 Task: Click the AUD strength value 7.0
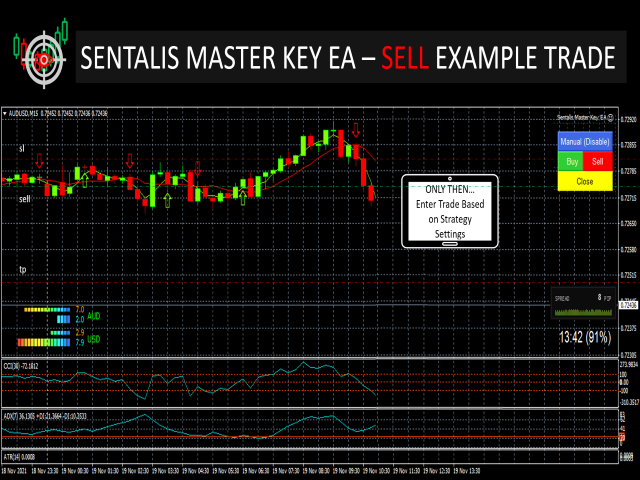80,310
